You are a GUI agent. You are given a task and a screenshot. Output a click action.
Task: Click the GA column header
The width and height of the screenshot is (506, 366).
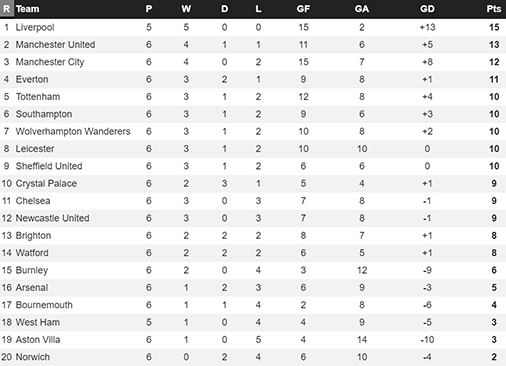coord(362,9)
